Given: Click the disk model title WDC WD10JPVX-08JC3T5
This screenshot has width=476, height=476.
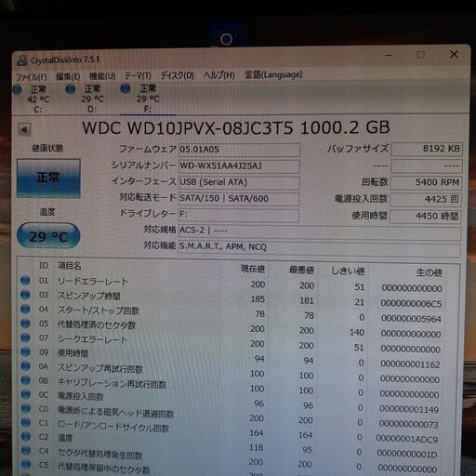Looking at the screenshot, I should click(188, 127).
